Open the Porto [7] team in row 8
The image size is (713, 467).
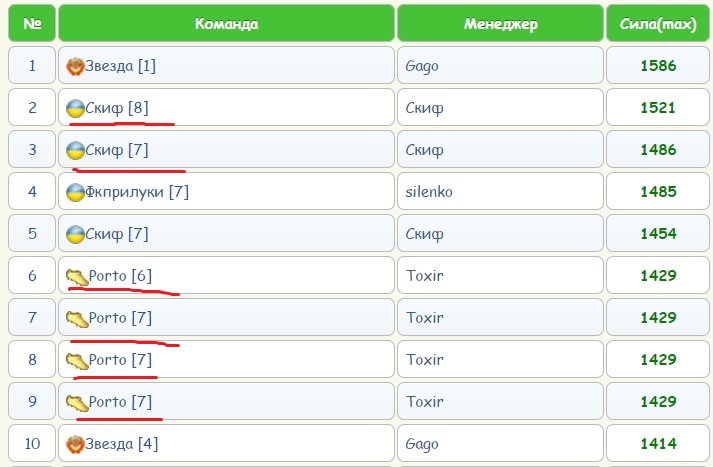click(120, 360)
